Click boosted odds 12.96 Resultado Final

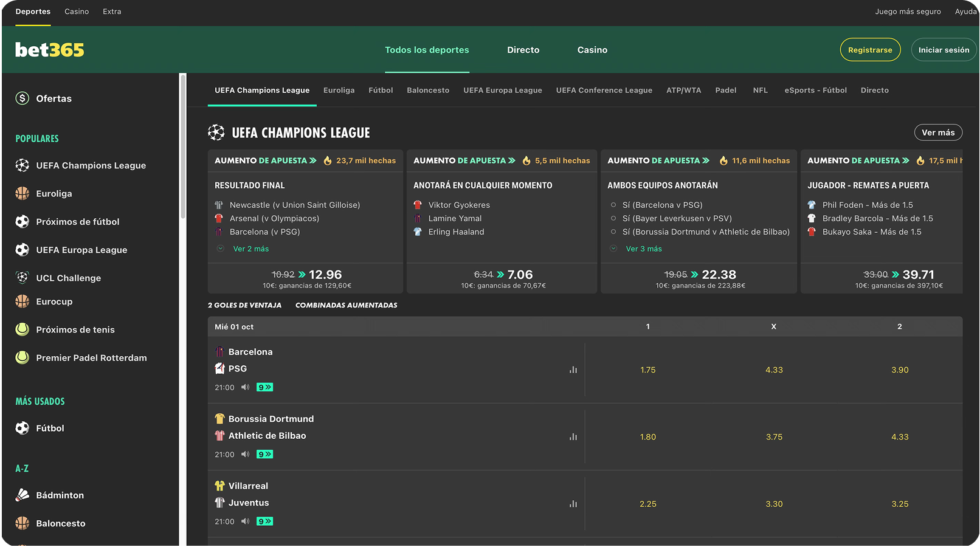pos(325,275)
